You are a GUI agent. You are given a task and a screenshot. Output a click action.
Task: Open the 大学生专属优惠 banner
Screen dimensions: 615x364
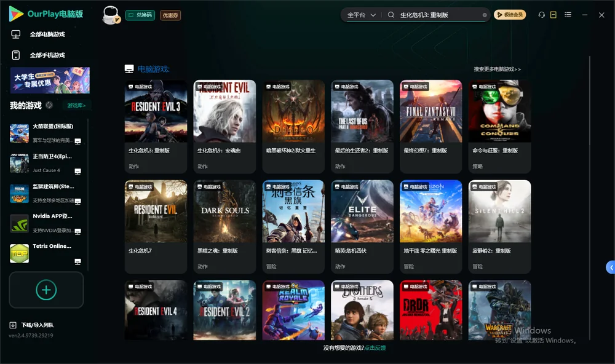click(50, 80)
